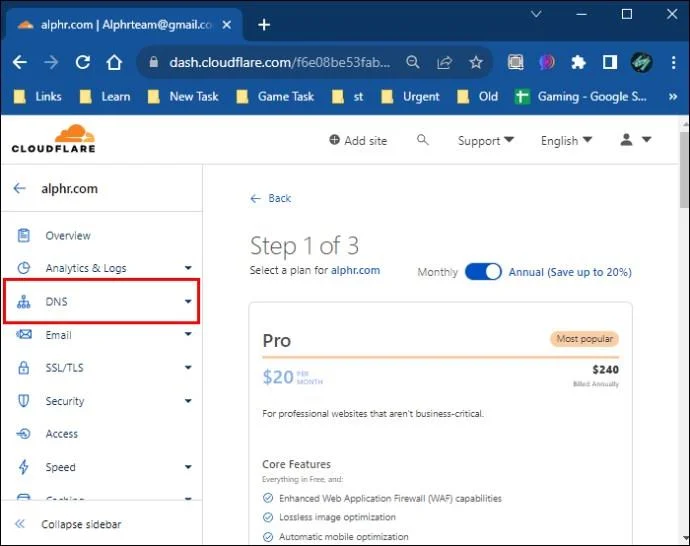The height and width of the screenshot is (546, 690).
Task: Select Annual (Save up to 20%) label
Action: click(x=570, y=272)
